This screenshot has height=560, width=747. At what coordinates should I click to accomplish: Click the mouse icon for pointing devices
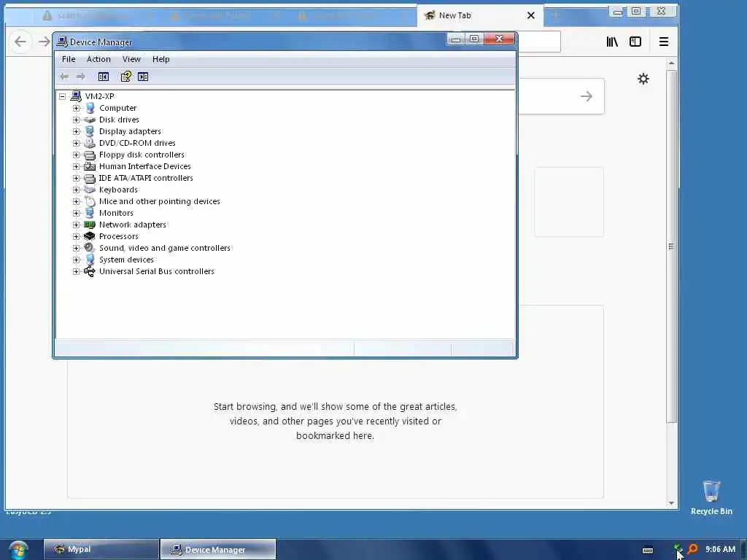click(90, 201)
